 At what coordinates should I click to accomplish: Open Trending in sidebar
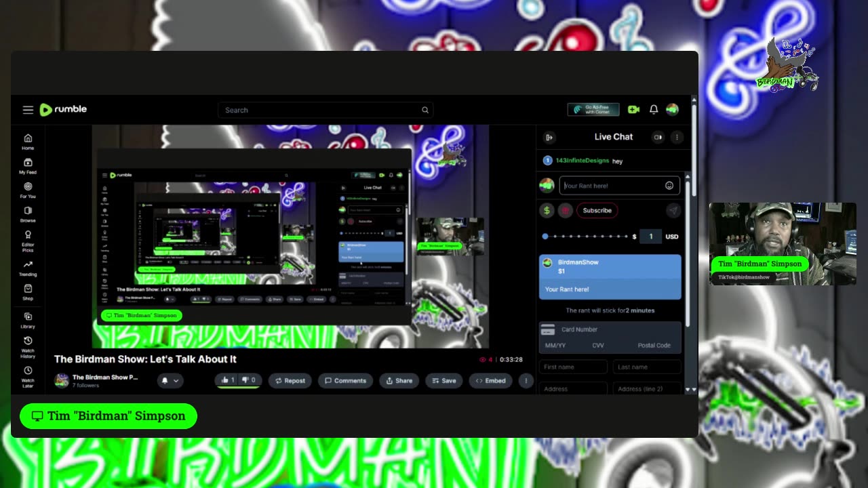tap(28, 268)
